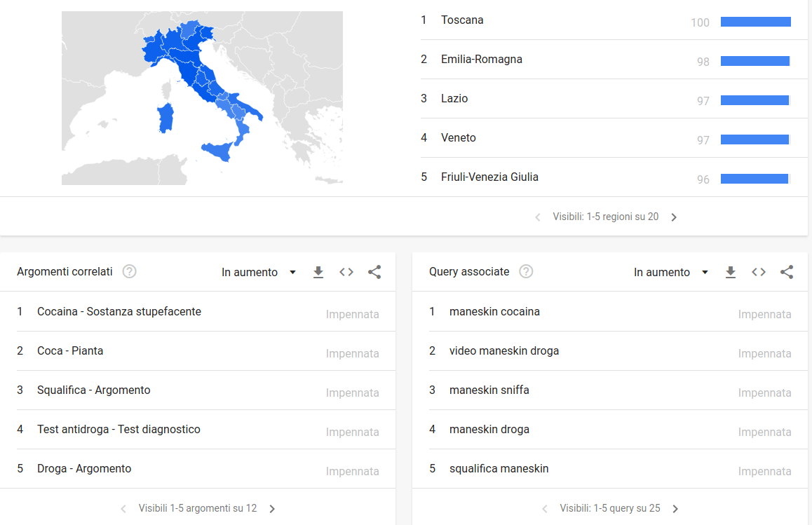Click the Emilia-Romagna interest bar

(x=755, y=61)
